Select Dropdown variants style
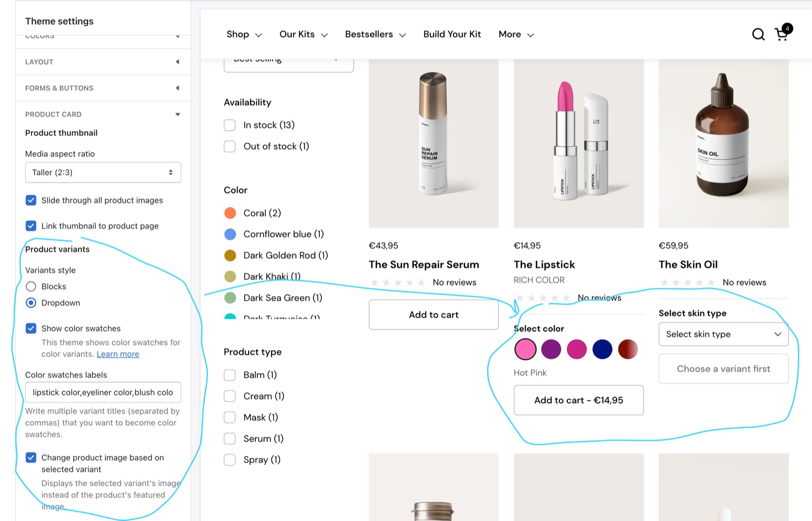The width and height of the screenshot is (812, 521). click(x=31, y=303)
